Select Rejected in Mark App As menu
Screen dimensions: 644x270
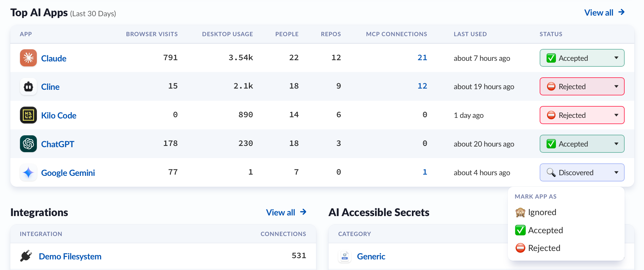(x=538, y=248)
